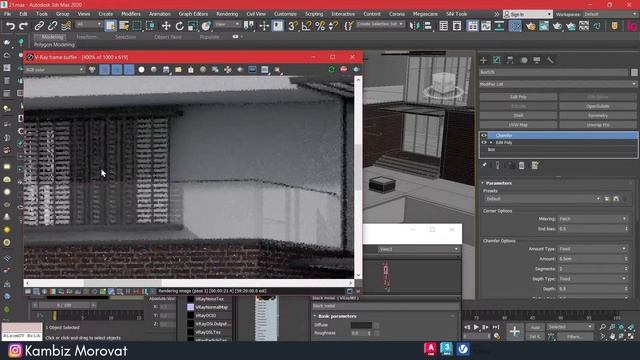Toggle the Angle Snap icon

[x=306, y=26]
